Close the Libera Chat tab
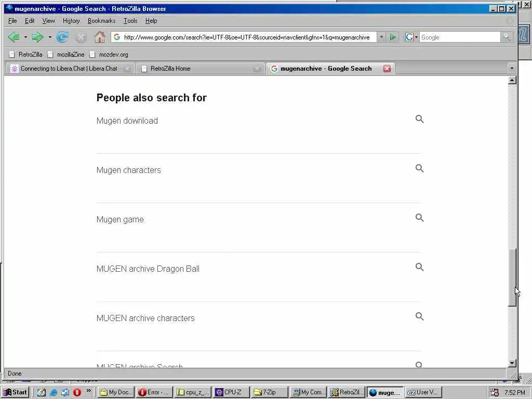This screenshot has height=399, width=532. pos(127,69)
